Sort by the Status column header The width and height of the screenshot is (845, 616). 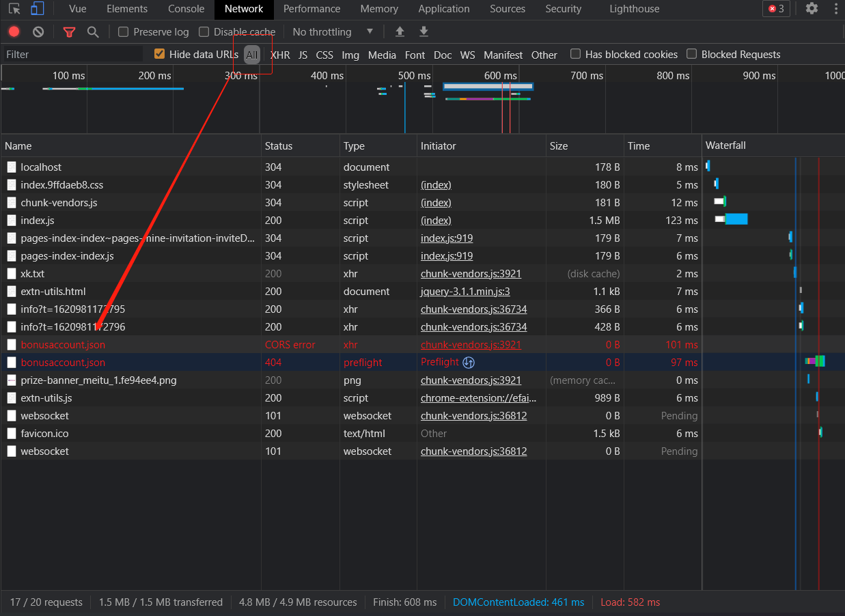tap(301, 145)
